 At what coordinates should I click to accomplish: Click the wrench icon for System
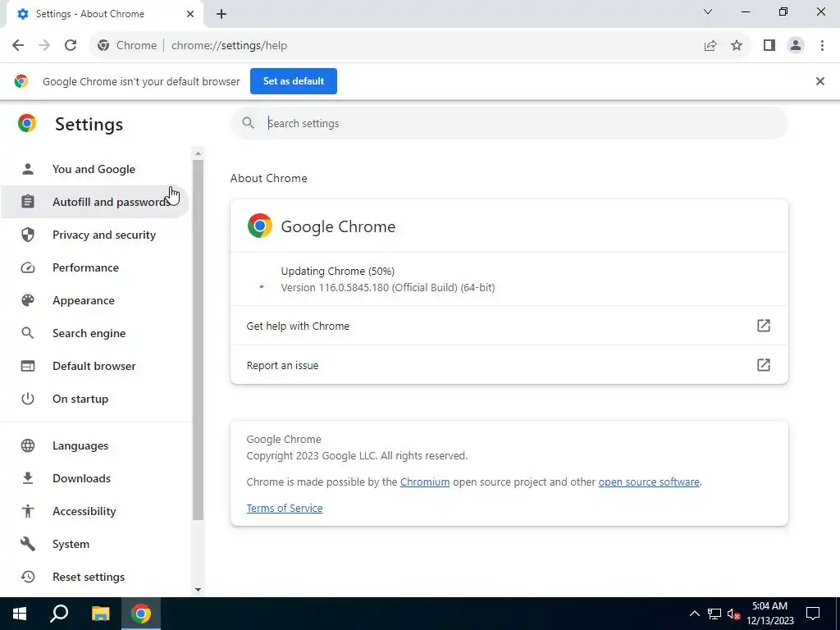[28, 544]
